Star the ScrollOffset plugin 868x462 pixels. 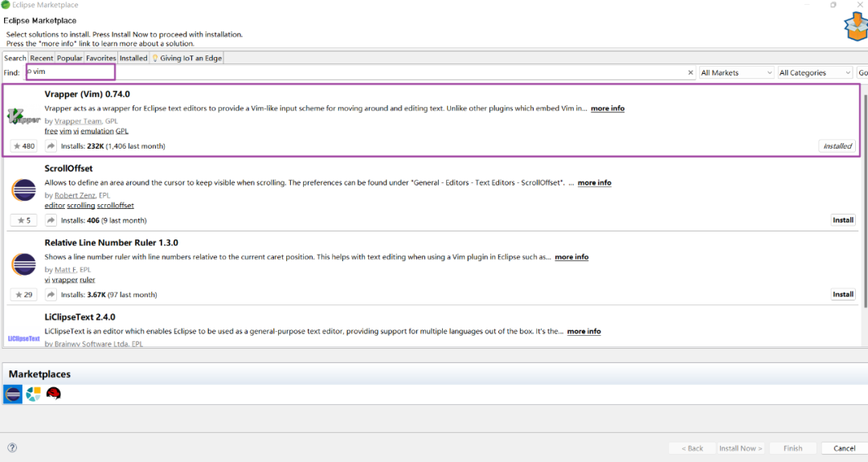(x=23, y=220)
